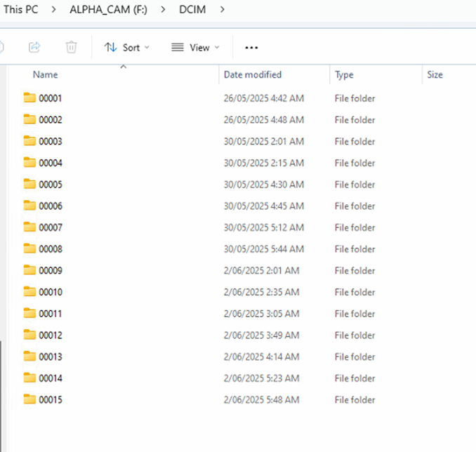The width and height of the screenshot is (476, 452).
Task: Click folder name 00010
Action: (x=51, y=293)
